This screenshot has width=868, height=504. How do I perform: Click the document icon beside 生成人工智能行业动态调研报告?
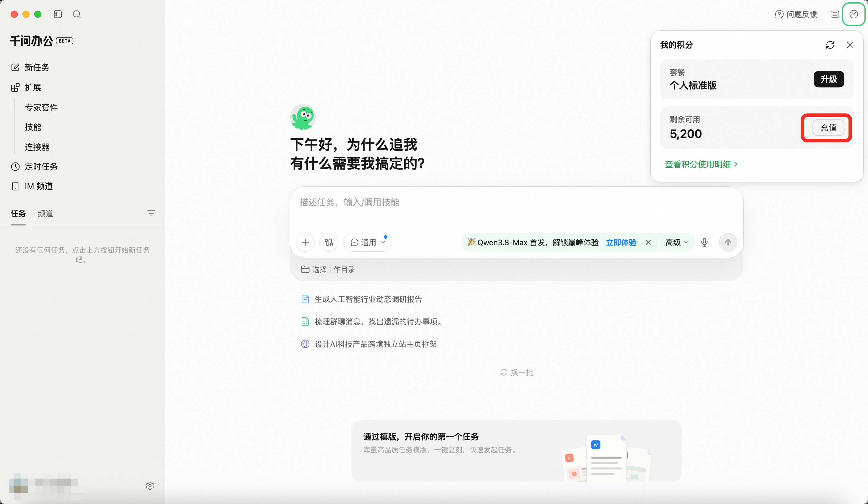305,299
